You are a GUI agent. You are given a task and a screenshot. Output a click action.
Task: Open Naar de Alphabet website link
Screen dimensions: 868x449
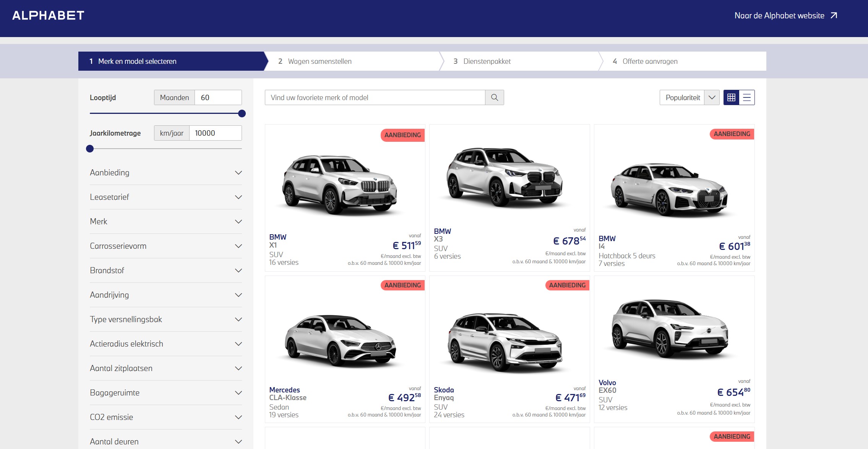point(779,16)
